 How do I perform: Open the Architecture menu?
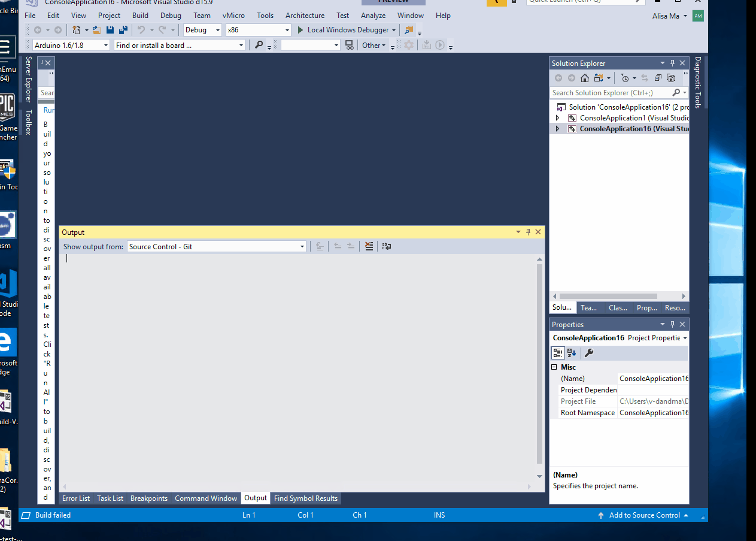pos(305,16)
